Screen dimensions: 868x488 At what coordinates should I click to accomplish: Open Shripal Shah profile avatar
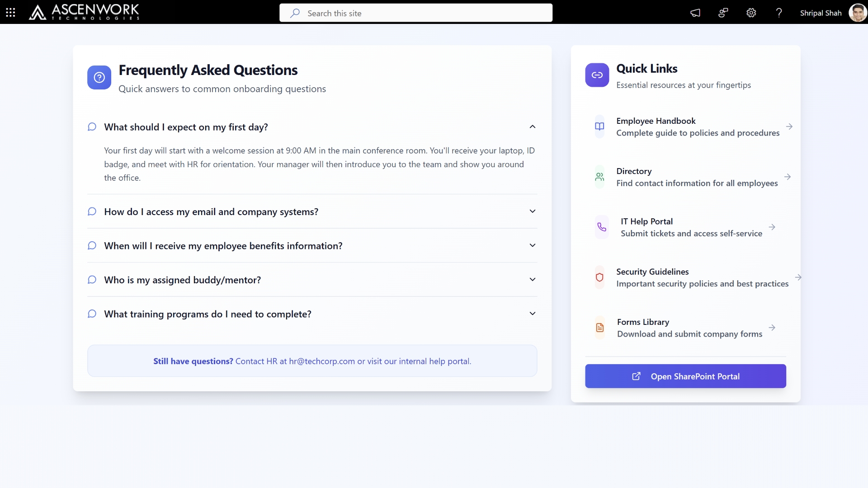point(857,13)
